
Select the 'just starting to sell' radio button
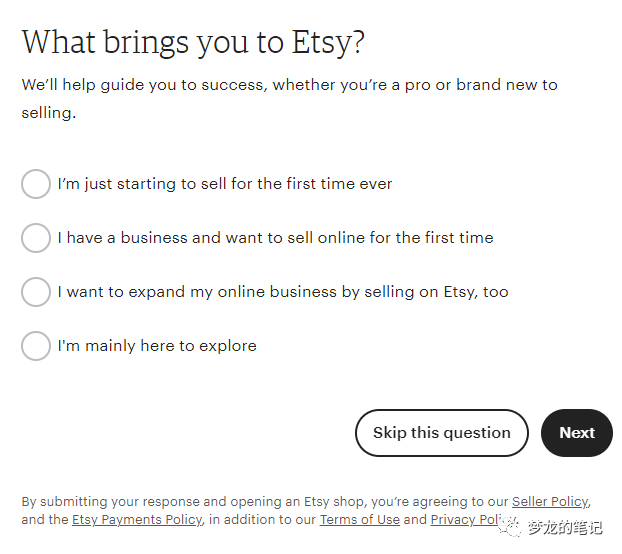(36, 184)
